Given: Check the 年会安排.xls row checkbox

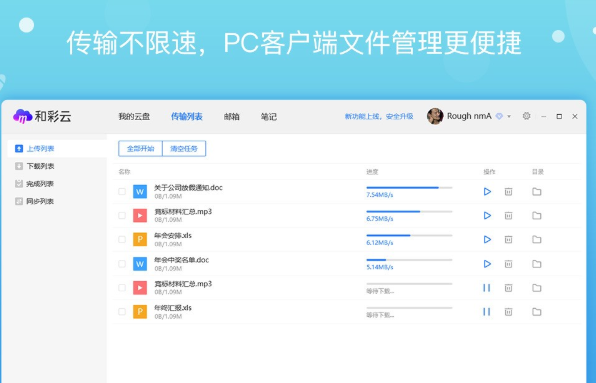Looking at the screenshot, I should coord(122,239).
